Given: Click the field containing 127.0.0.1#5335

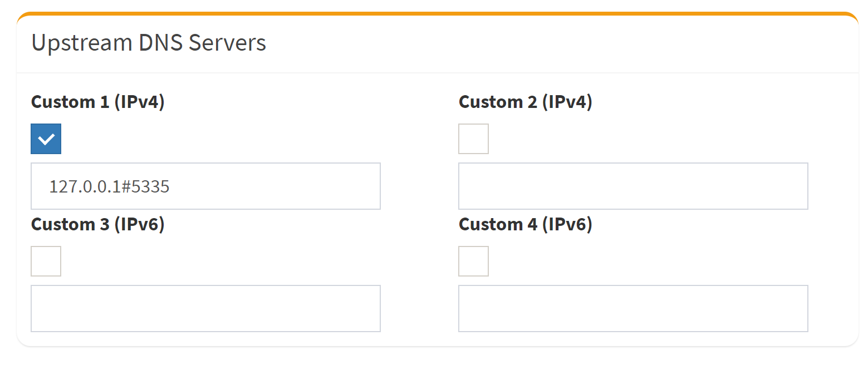Looking at the screenshot, I should click(x=205, y=186).
